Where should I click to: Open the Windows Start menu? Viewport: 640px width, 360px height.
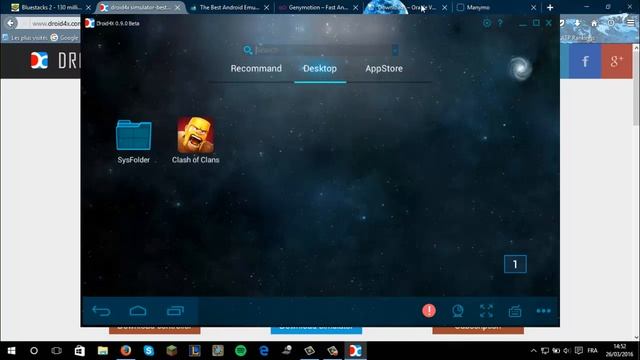pyautogui.click(x=11, y=351)
